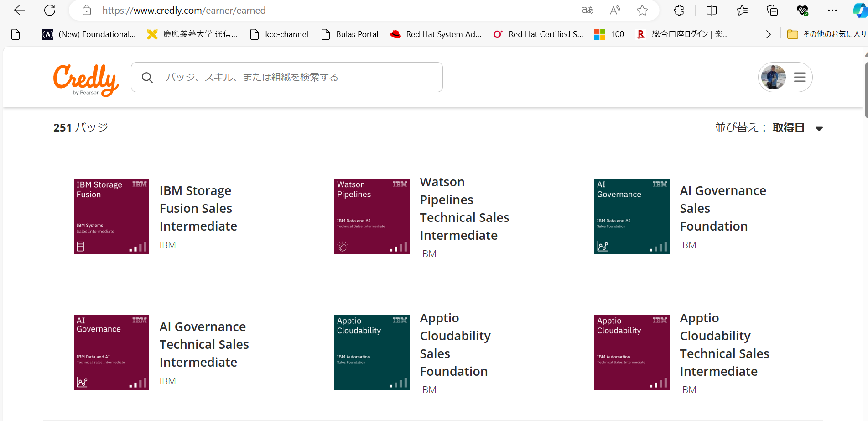The height and width of the screenshot is (421, 868).
Task: Open browser extensions via puzzle icon
Action: 678,10
